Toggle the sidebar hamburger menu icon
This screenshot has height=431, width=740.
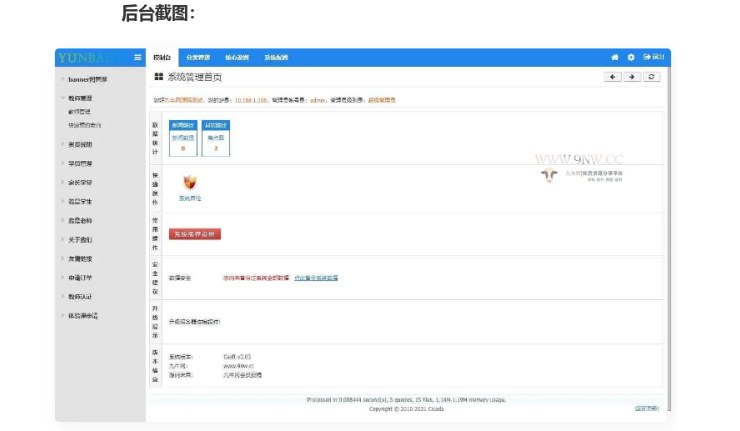138,58
